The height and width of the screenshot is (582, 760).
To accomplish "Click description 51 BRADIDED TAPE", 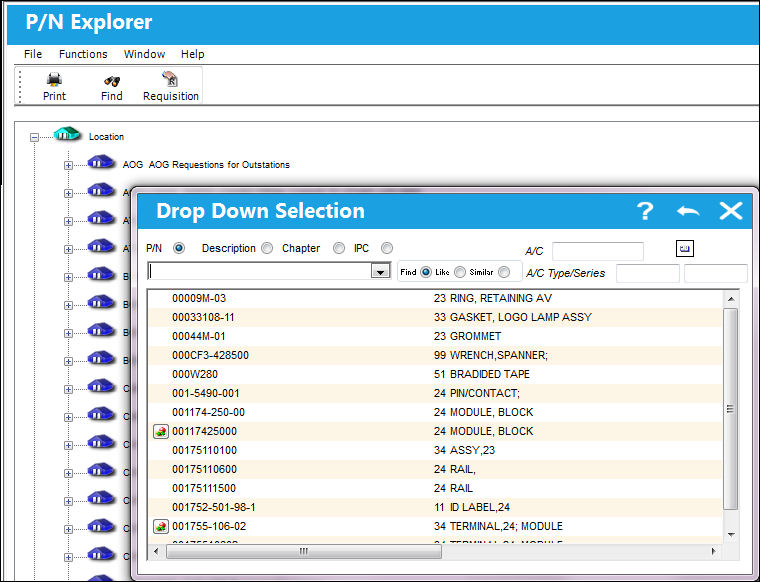I will coord(482,374).
